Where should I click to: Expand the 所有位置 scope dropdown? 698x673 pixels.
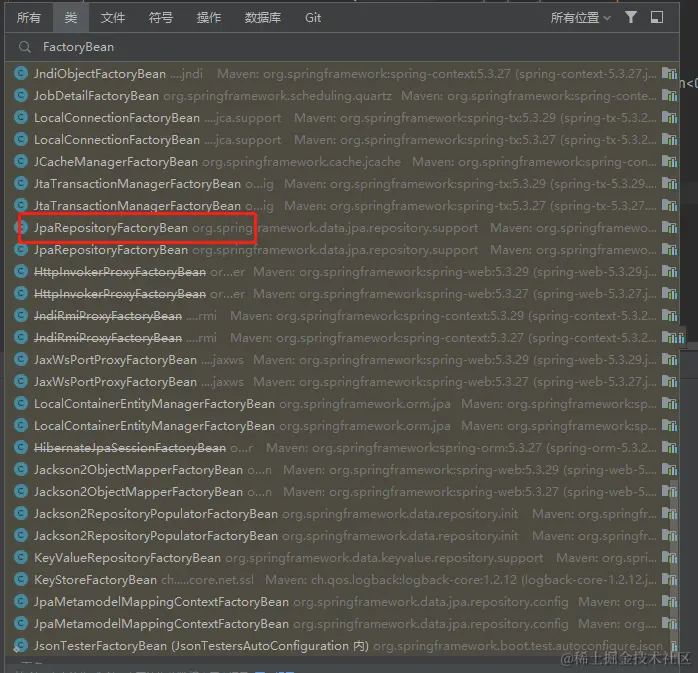tap(580, 18)
